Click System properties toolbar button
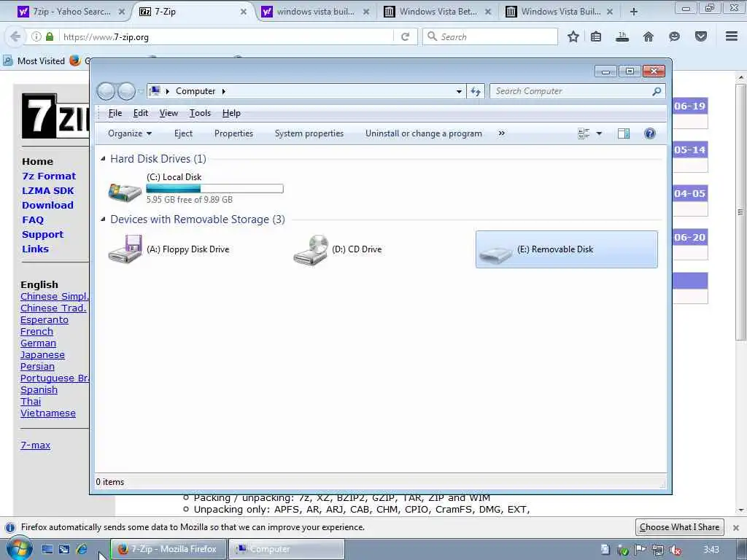This screenshot has width=747, height=560. (x=309, y=133)
